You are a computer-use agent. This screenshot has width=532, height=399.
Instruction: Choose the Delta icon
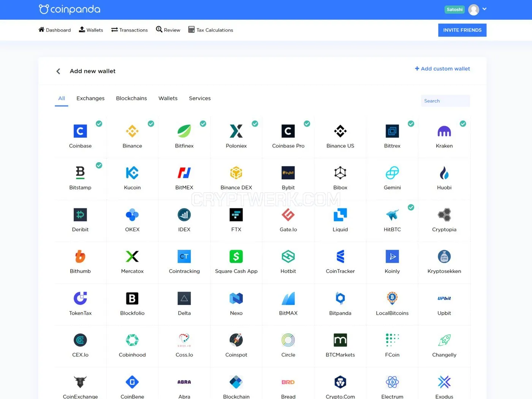coord(184,298)
